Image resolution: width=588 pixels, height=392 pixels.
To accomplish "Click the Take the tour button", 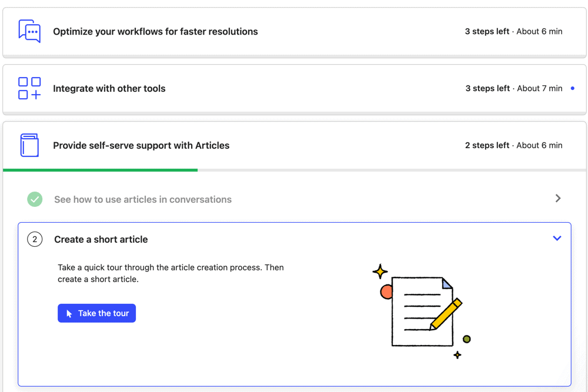I will [x=97, y=313].
